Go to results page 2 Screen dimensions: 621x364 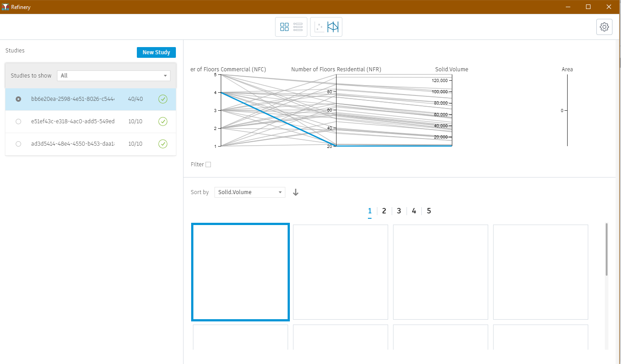coord(384,211)
